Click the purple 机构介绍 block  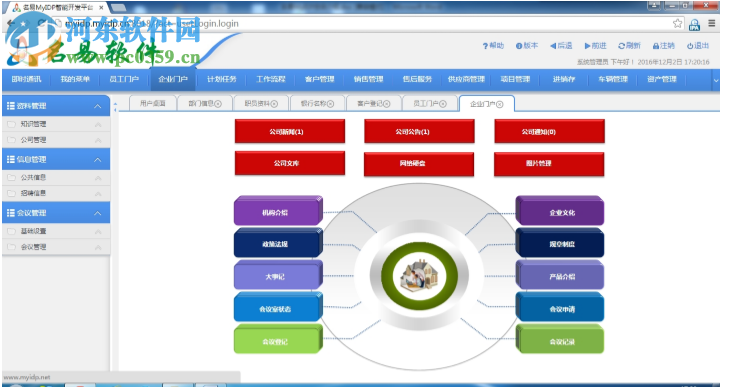(278, 212)
